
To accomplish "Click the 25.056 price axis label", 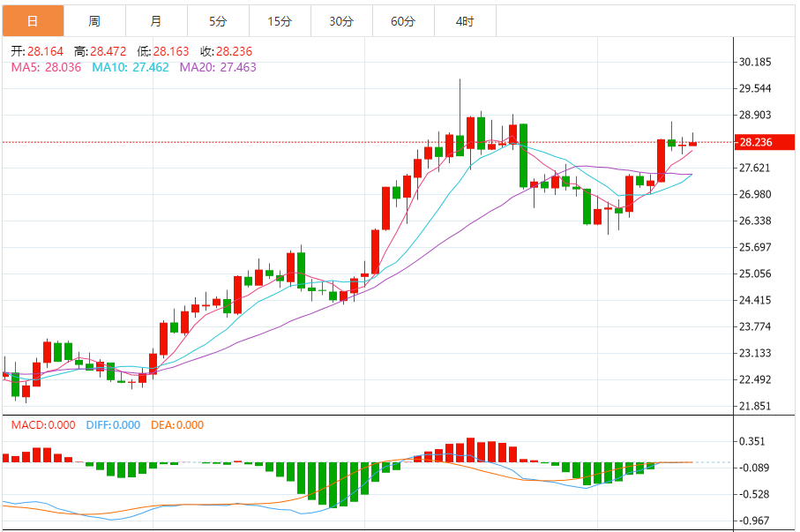I will click(x=755, y=273).
